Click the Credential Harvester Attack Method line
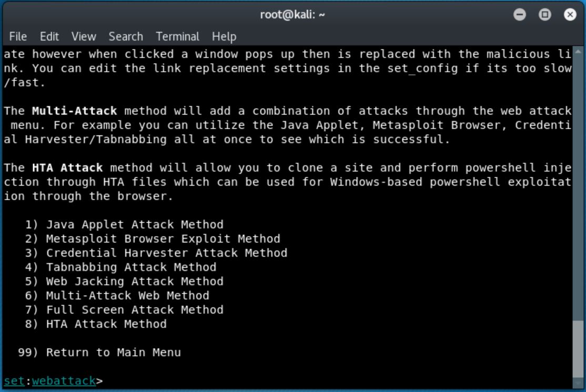Screen dimensions: 586x392 156,253
